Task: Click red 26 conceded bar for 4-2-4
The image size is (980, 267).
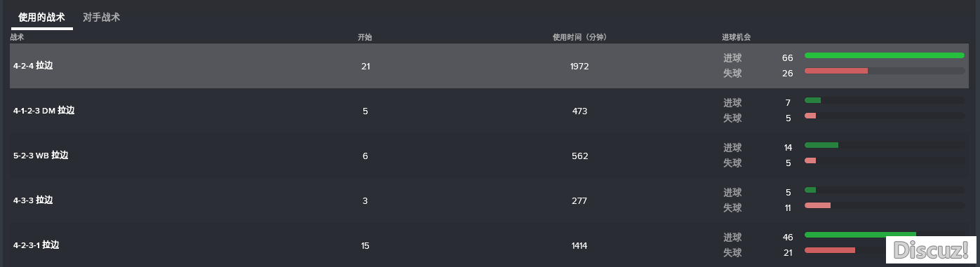Action: pos(836,71)
